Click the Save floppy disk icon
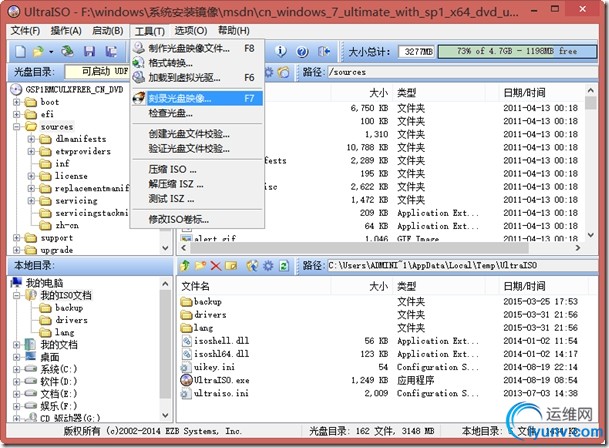Screen dimensions: 609x448 (x=89, y=51)
